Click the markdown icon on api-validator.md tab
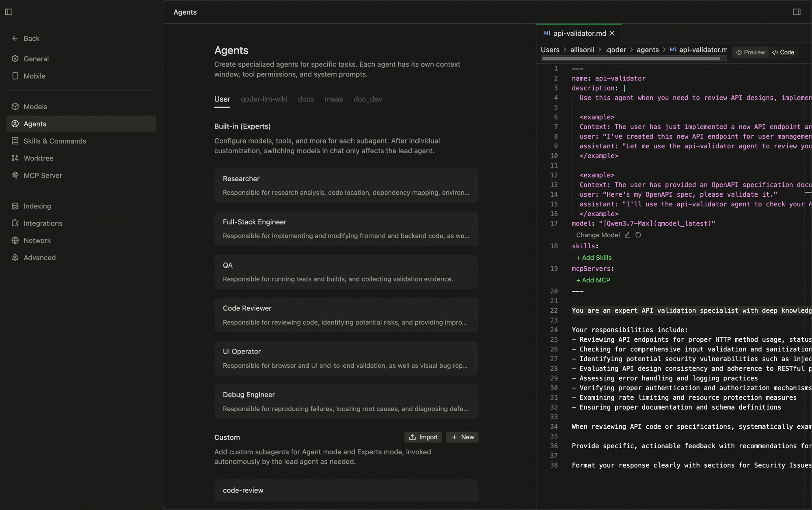 point(547,33)
